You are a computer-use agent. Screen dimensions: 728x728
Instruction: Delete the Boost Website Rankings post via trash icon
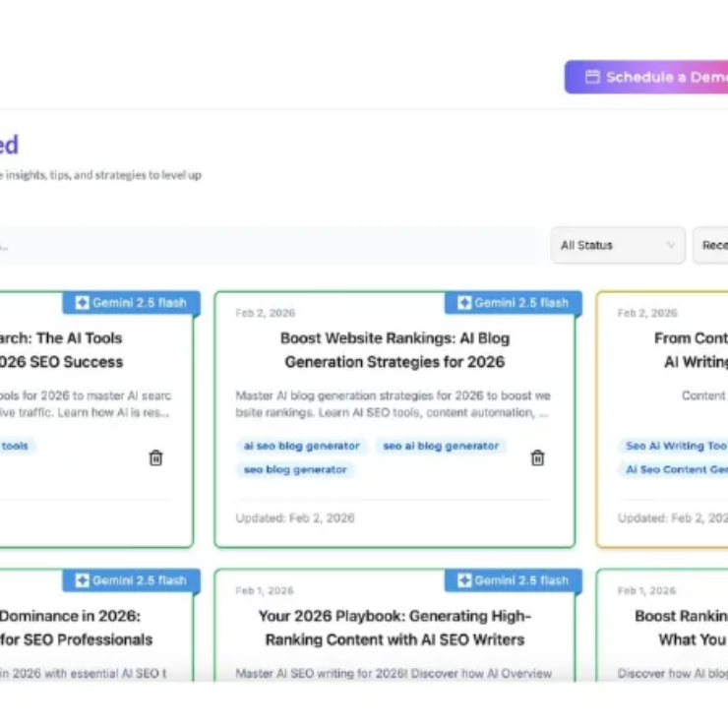pyautogui.click(x=537, y=457)
